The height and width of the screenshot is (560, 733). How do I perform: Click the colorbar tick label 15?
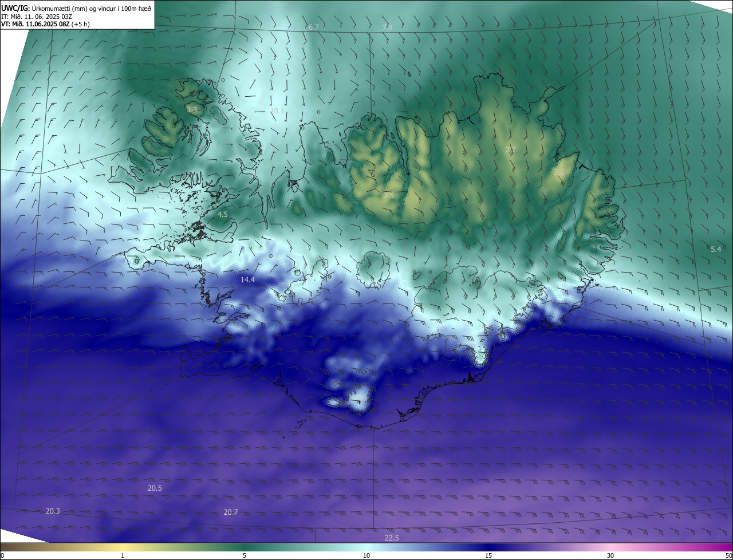pyautogui.click(x=488, y=555)
